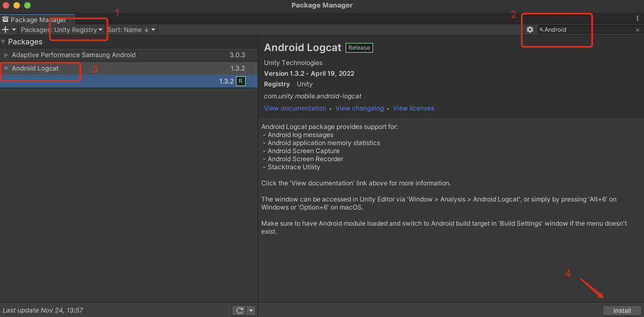Open the add package dropdown arrow
The height and width of the screenshot is (317, 644).
pyautogui.click(x=14, y=30)
